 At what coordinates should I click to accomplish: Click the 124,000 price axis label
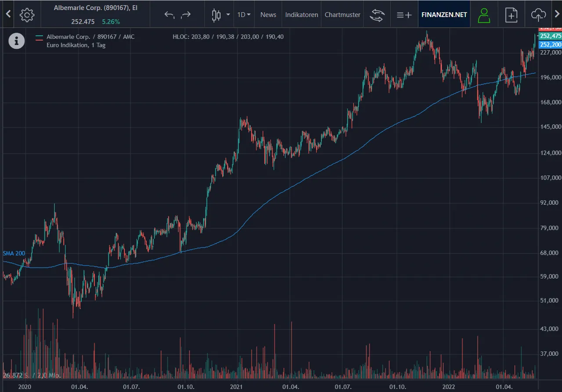tap(551, 153)
